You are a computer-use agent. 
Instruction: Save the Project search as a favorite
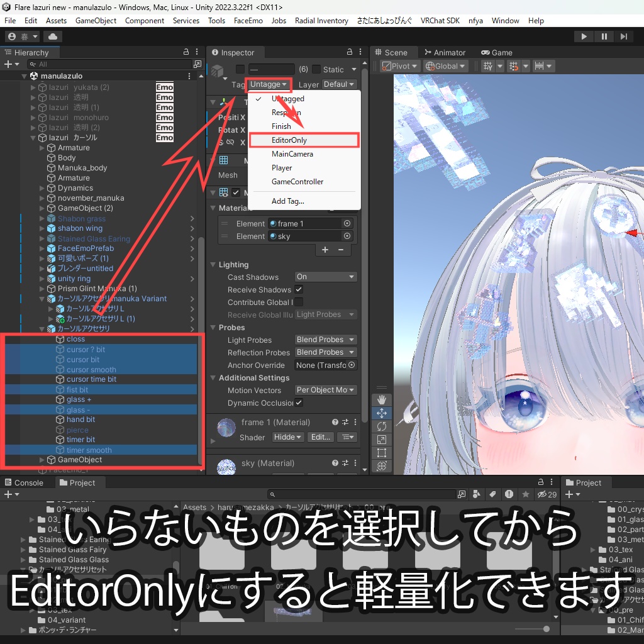click(525, 494)
